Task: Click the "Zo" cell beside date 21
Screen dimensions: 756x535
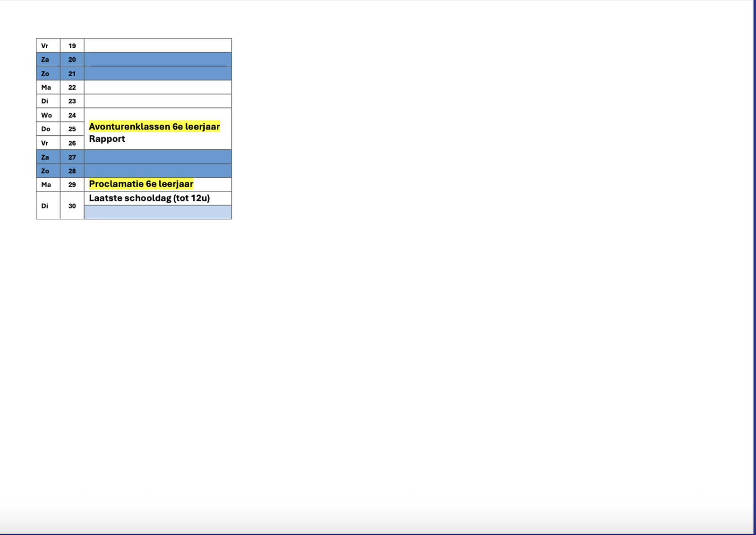Action: (x=45, y=74)
